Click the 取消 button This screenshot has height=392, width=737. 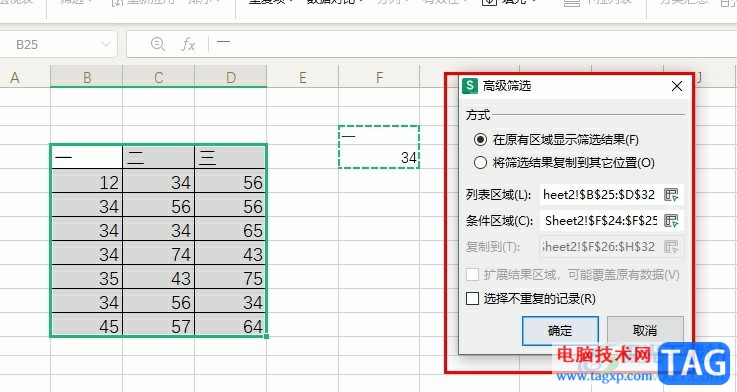pyautogui.click(x=645, y=330)
